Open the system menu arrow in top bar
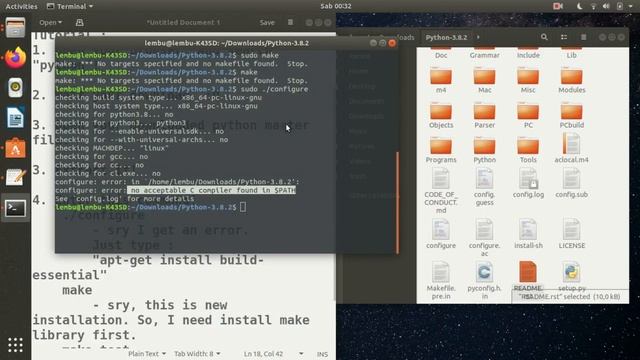 tap(631, 6)
